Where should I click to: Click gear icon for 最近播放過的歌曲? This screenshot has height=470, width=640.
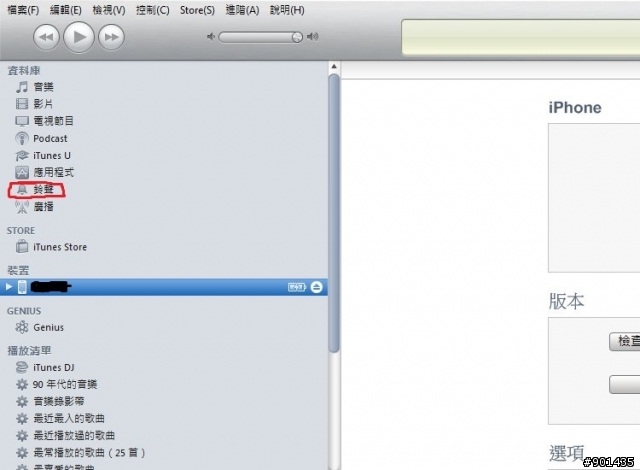(22, 436)
